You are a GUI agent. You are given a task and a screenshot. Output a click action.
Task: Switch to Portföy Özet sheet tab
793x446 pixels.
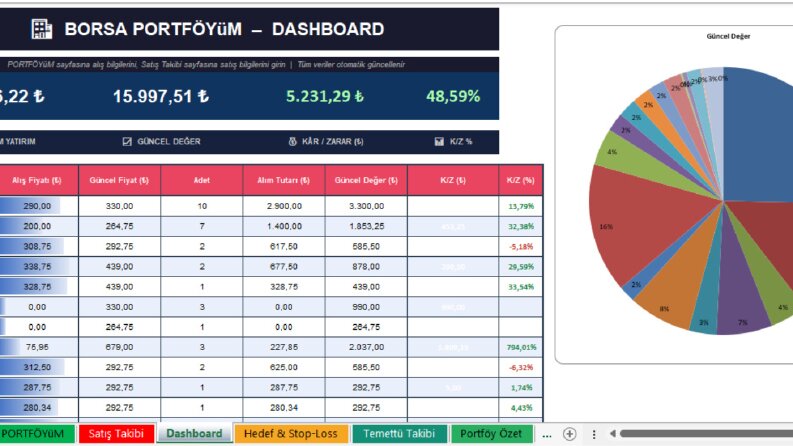click(x=491, y=434)
